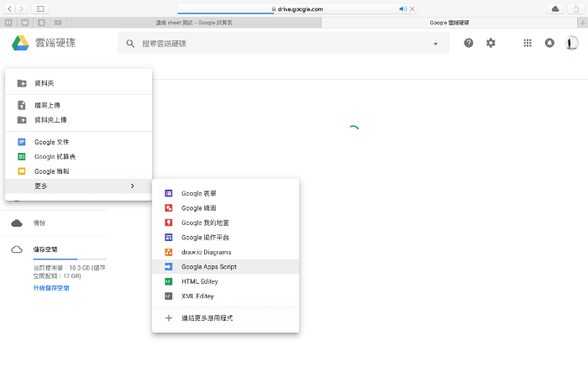Select Google 繪圖 in the submenu
Screen dimensions: 588x367
click(x=225, y=208)
